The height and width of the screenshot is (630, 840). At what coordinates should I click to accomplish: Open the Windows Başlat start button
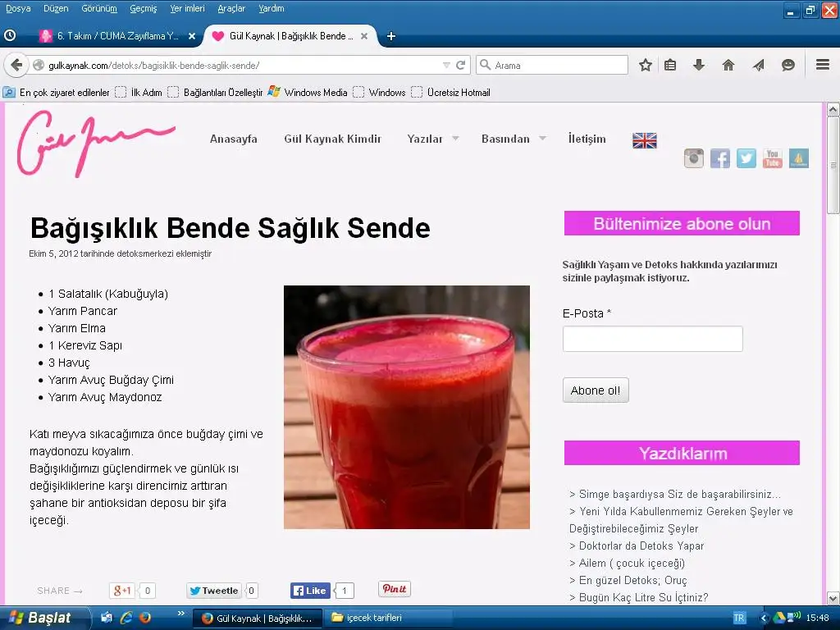(x=41, y=618)
